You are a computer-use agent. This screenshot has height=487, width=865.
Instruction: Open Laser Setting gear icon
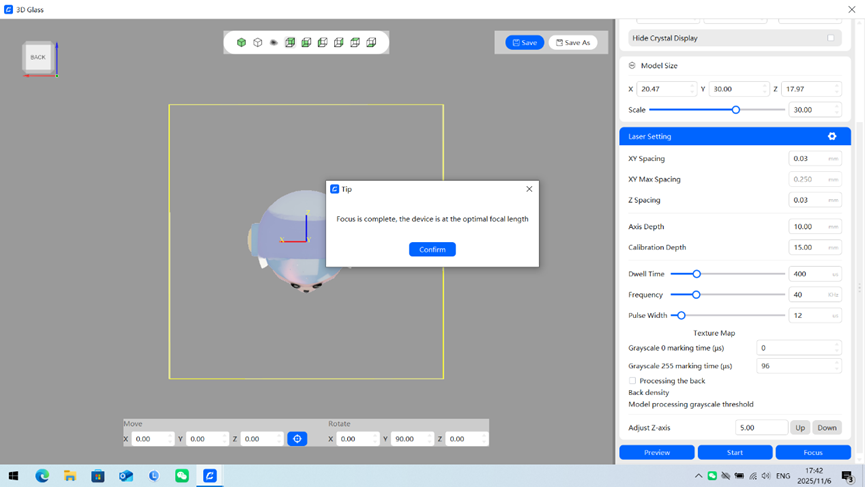click(x=831, y=137)
